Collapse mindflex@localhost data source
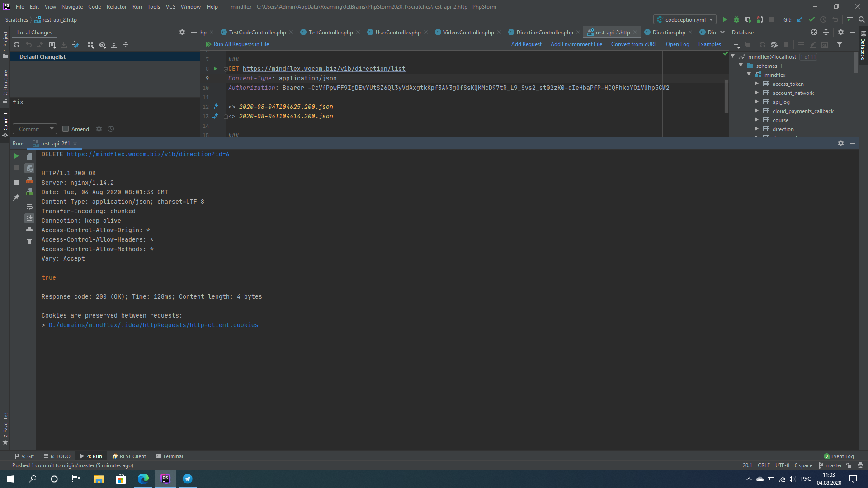The image size is (868, 488). pos(733,56)
